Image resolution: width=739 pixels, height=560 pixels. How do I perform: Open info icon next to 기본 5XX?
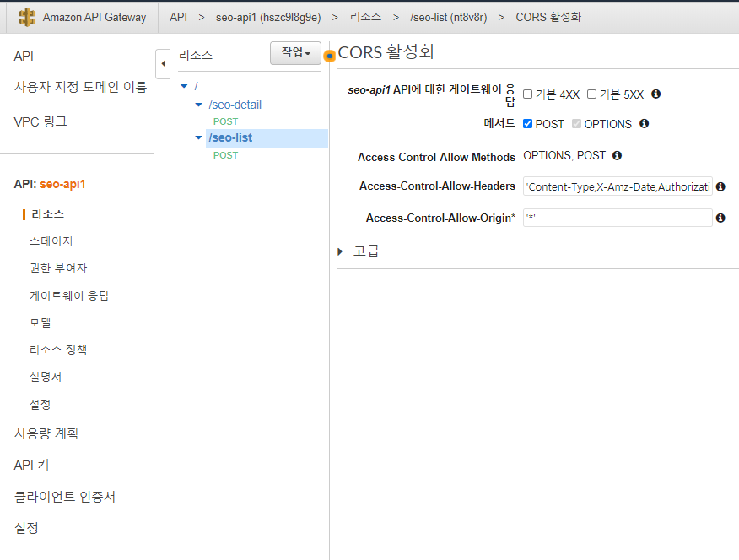[x=655, y=94]
